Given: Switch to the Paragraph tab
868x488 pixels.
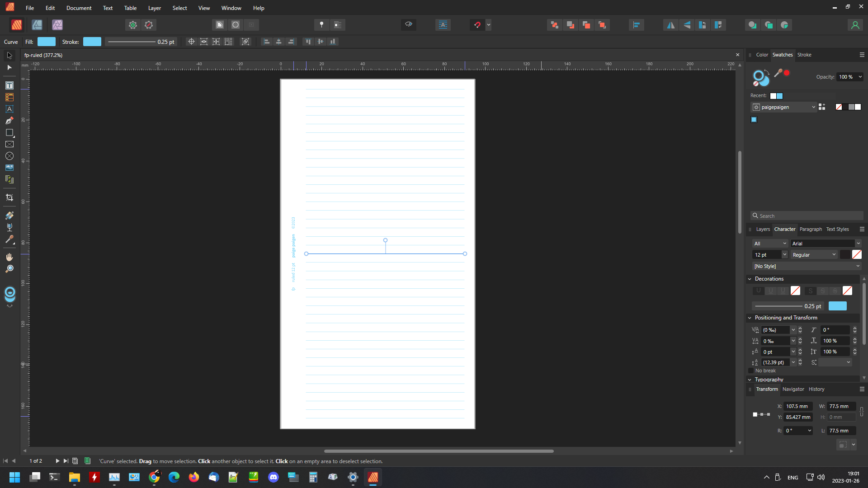Looking at the screenshot, I should click(810, 229).
